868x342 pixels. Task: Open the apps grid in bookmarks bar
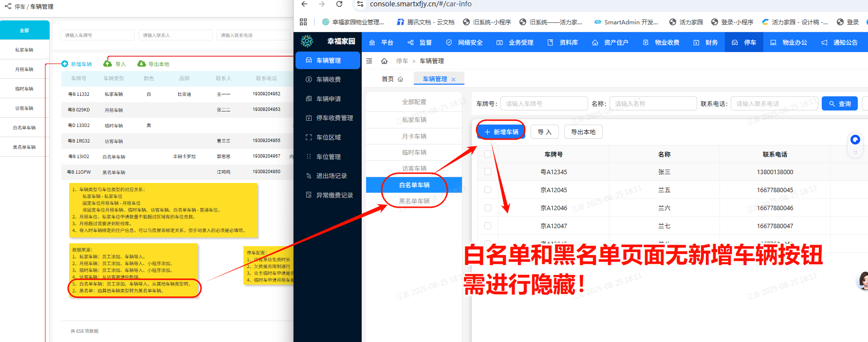(303, 22)
